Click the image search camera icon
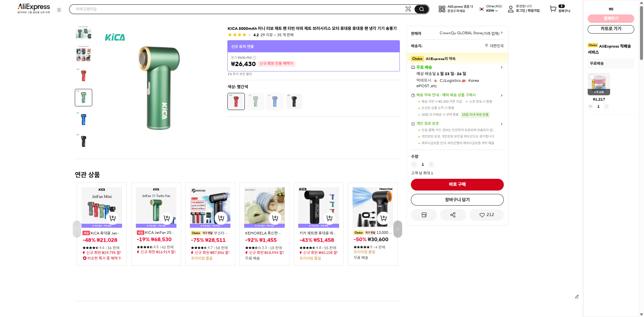This screenshot has height=317, width=644. click(x=408, y=9)
